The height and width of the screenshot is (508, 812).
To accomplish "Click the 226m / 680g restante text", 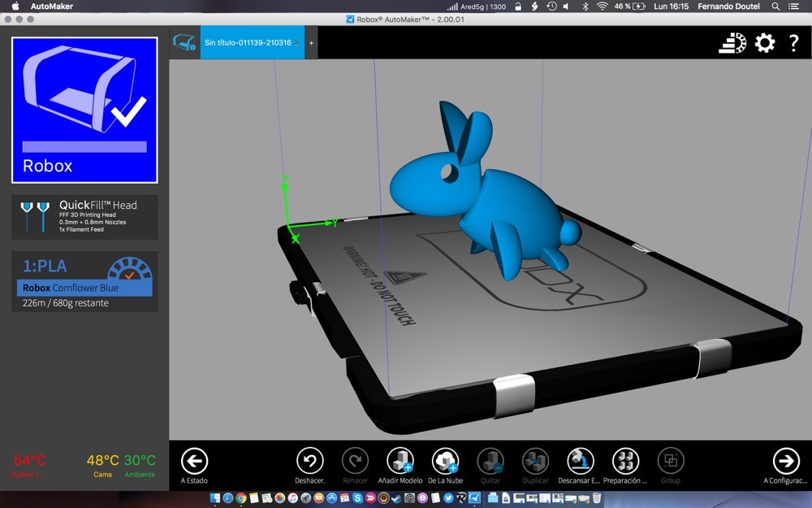I will (x=65, y=302).
